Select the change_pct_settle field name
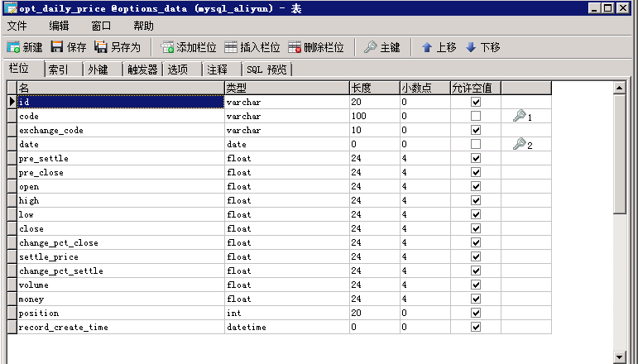Screen dimensions: 638x364 (x=121, y=271)
